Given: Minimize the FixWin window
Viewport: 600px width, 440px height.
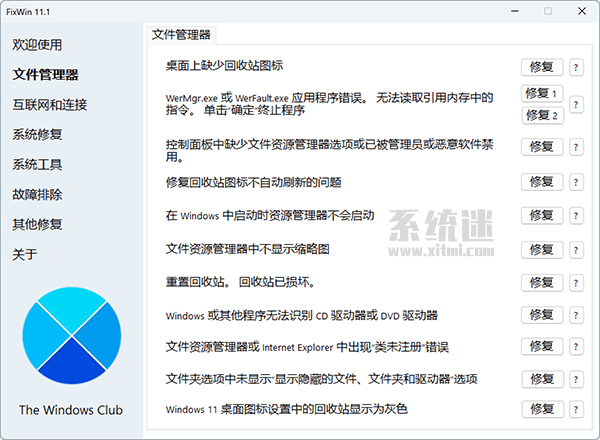Looking at the screenshot, I should click(515, 11).
